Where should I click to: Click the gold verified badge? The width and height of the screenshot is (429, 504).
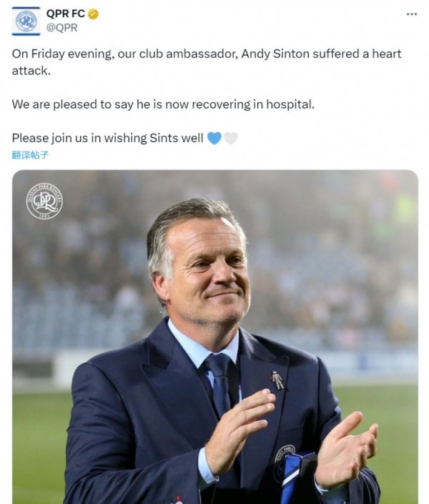point(93,14)
